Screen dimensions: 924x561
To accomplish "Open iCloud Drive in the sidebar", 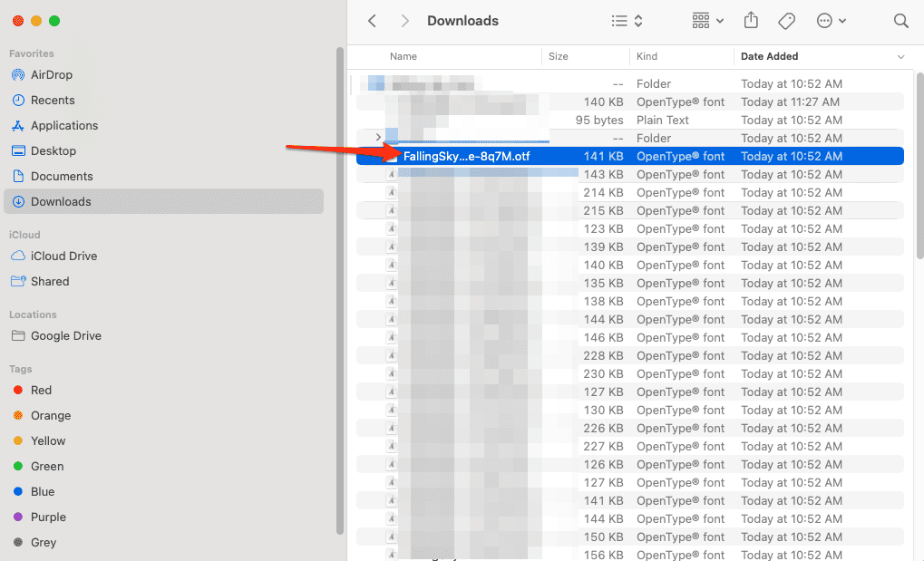I will pyautogui.click(x=65, y=256).
